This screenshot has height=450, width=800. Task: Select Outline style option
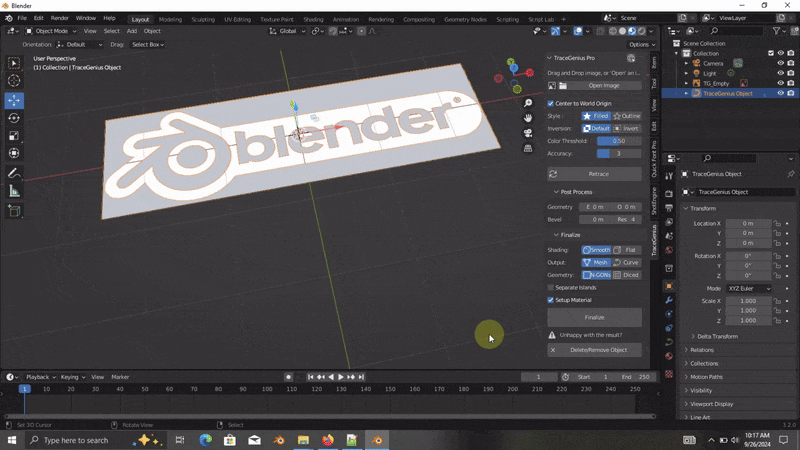coord(627,116)
